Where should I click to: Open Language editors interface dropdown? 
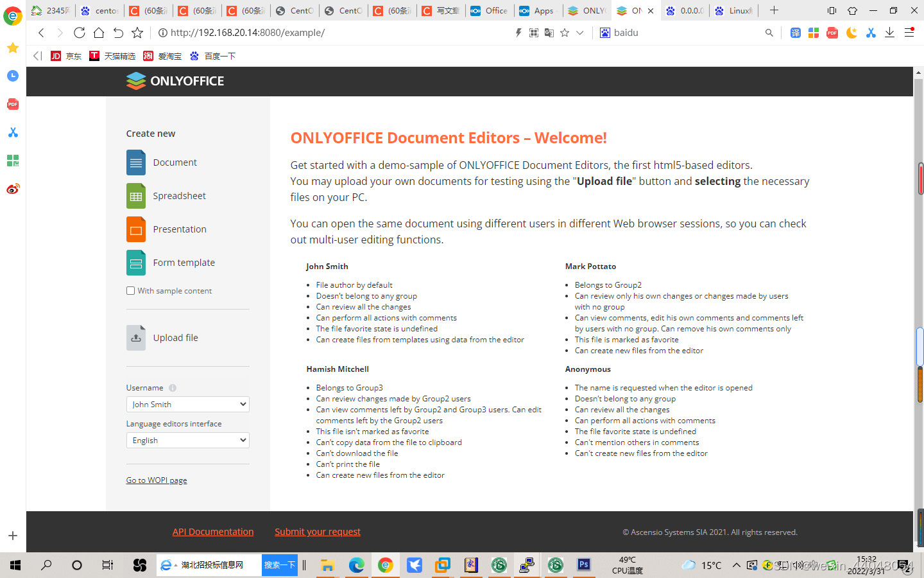pyautogui.click(x=187, y=441)
